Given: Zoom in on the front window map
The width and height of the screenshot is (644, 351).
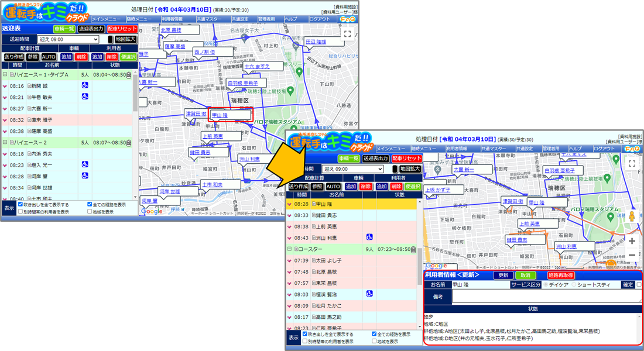Looking at the screenshot, I should point(632,241).
